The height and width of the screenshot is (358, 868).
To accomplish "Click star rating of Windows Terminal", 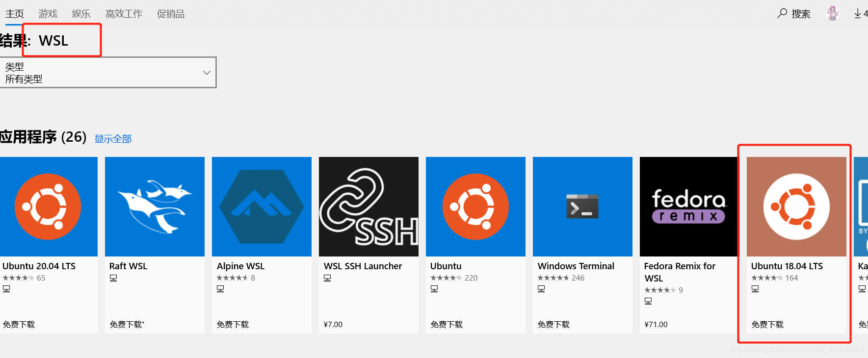I will tap(553, 278).
